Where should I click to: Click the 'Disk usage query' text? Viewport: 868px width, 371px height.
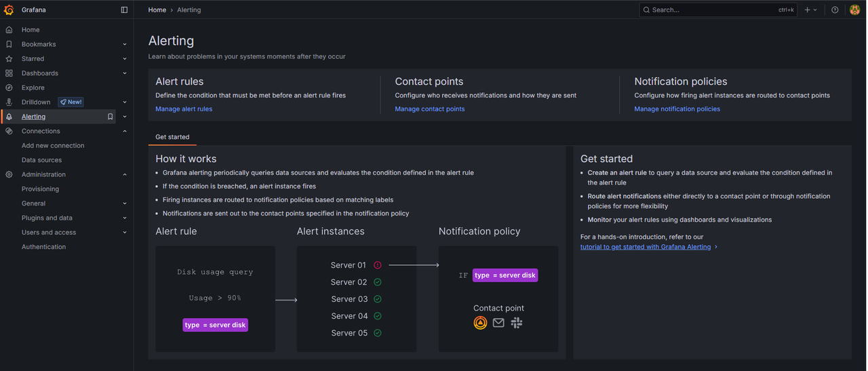coord(215,272)
